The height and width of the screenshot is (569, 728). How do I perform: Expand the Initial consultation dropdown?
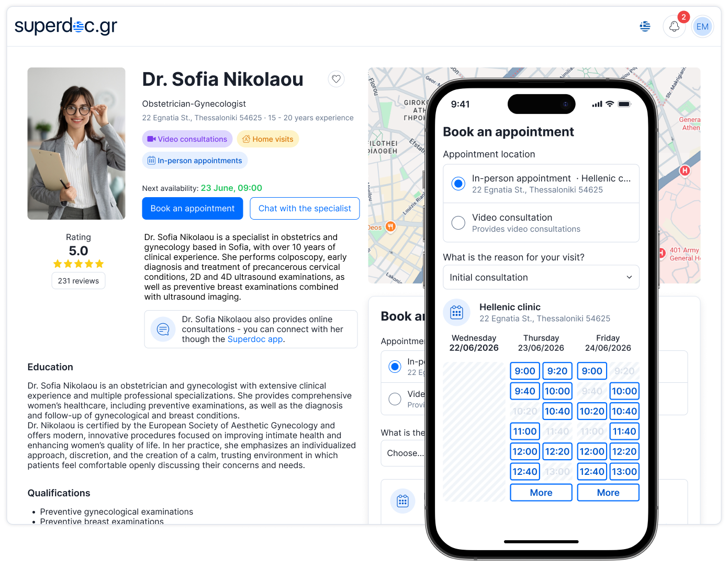click(541, 278)
